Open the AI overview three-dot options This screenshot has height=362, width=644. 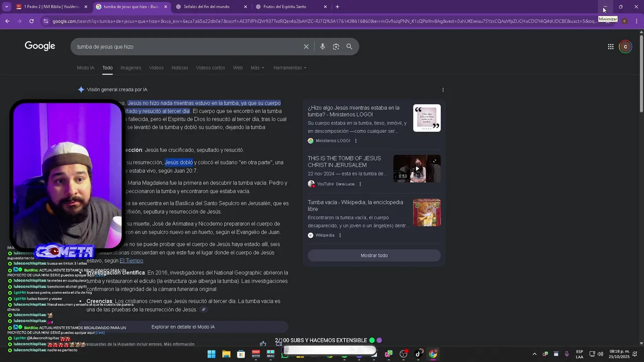pyautogui.click(x=443, y=89)
